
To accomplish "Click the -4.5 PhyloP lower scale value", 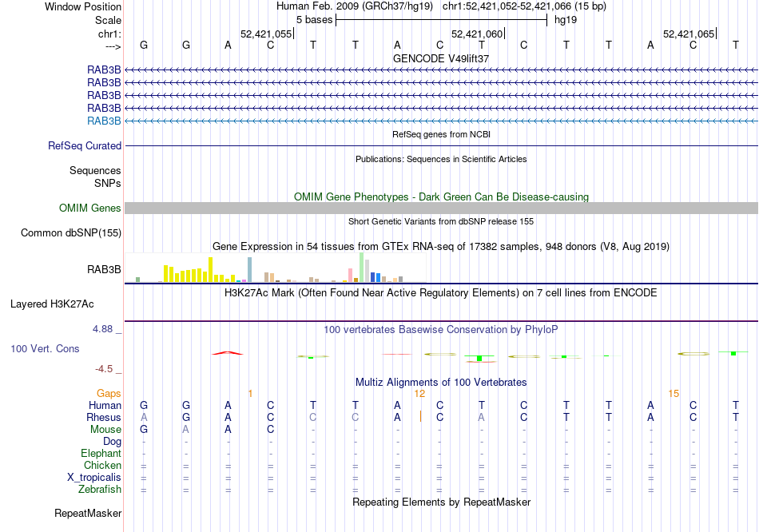I will [104, 369].
